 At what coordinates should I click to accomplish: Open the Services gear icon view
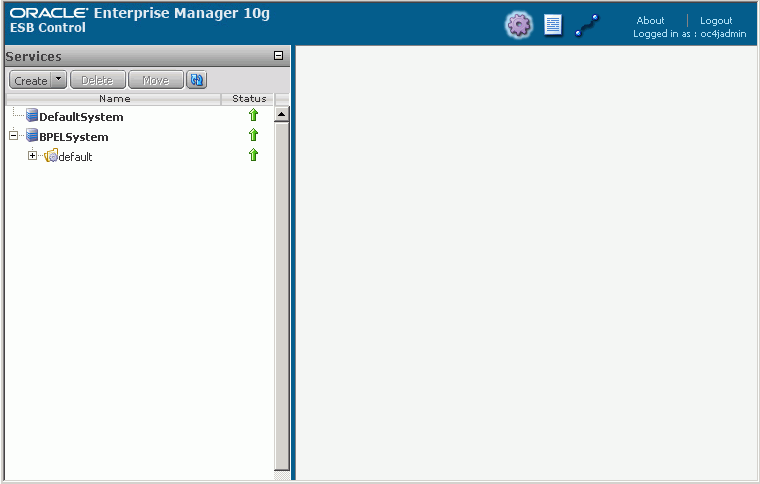[519, 25]
